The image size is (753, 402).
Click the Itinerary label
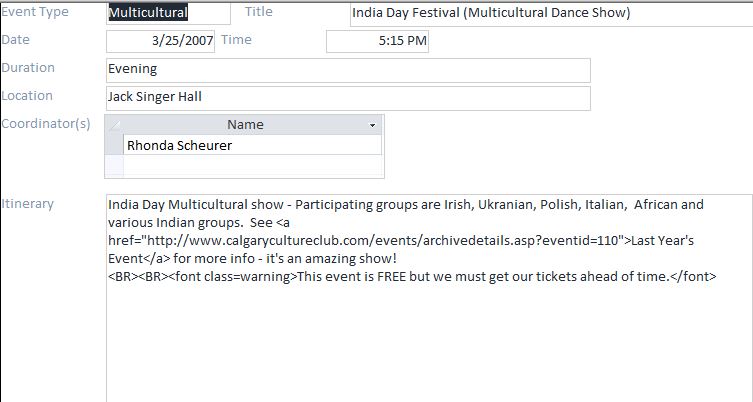pyautogui.click(x=28, y=204)
